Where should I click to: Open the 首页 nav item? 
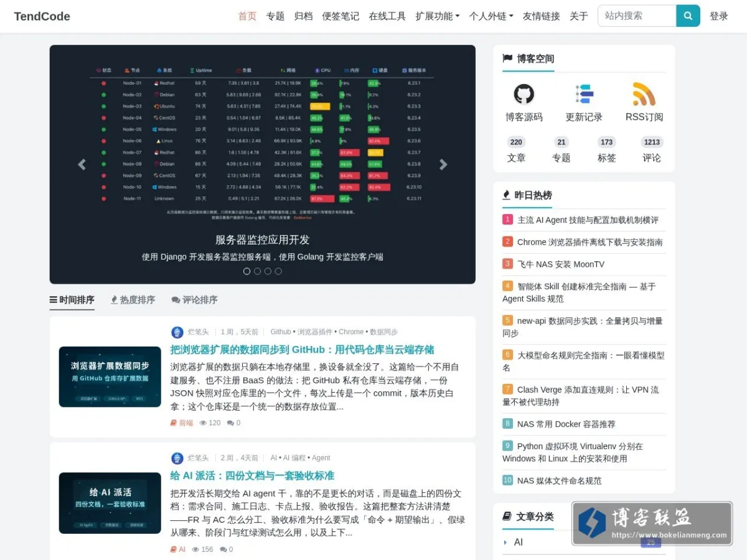coord(247,16)
